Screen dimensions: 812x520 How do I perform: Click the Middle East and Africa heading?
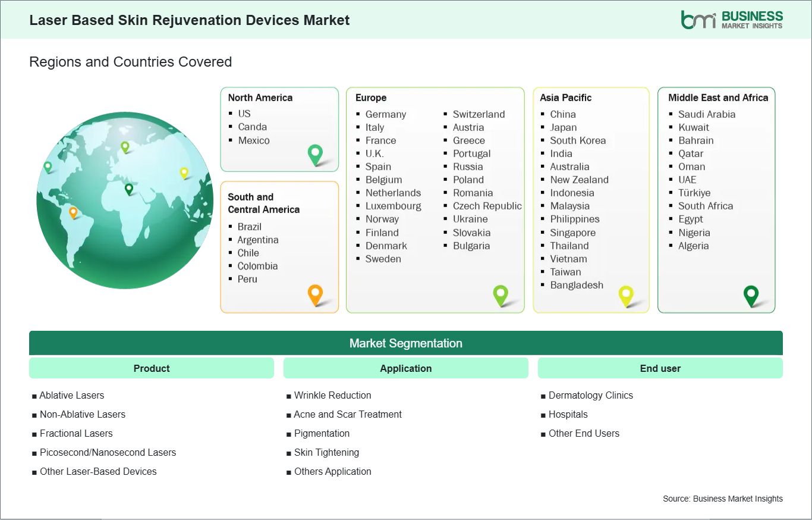718,98
